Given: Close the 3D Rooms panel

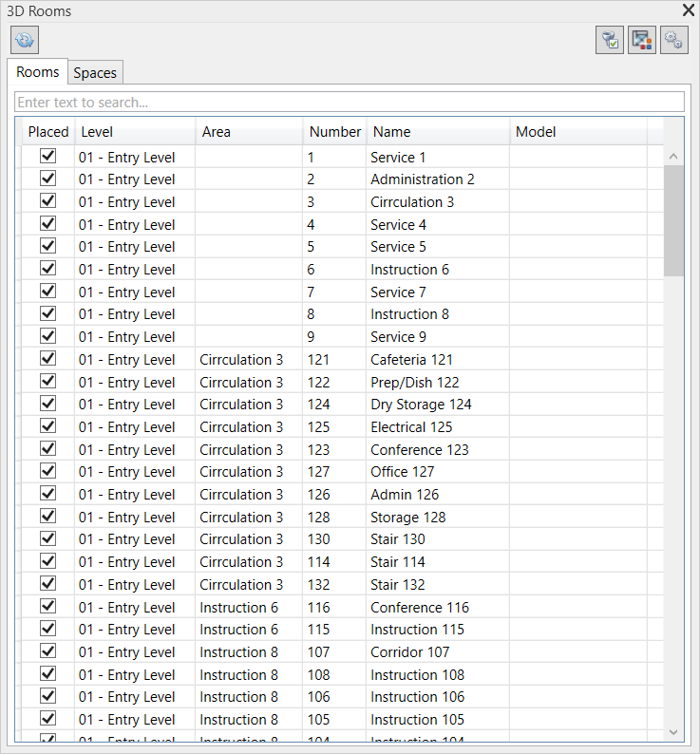Looking at the screenshot, I should pyautogui.click(x=689, y=10).
